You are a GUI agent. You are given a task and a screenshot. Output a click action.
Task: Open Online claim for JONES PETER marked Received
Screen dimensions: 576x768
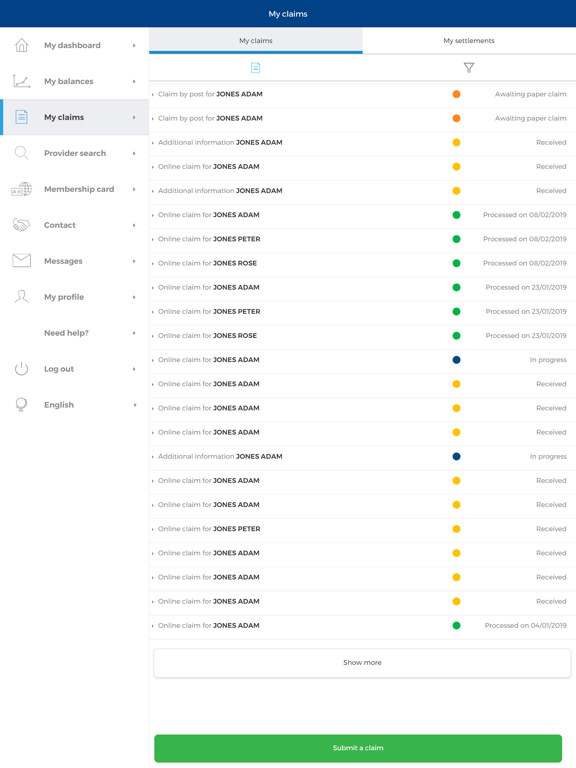[x=362, y=529]
